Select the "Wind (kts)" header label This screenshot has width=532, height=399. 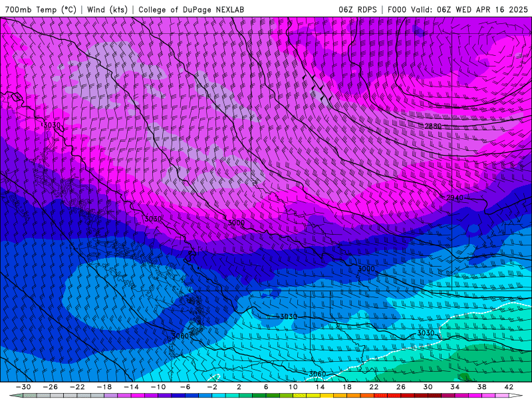(x=107, y=9)
